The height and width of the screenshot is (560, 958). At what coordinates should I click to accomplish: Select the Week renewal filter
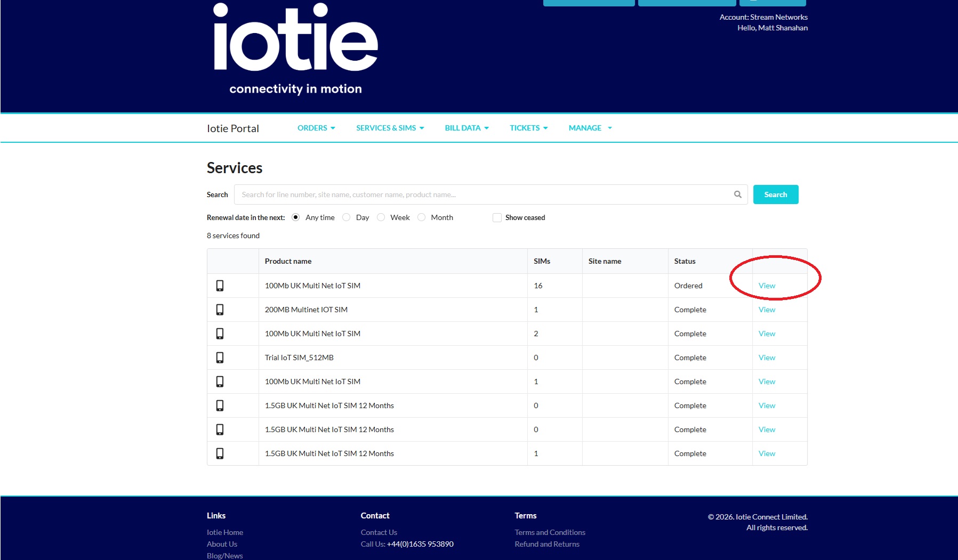coord(381,217)
